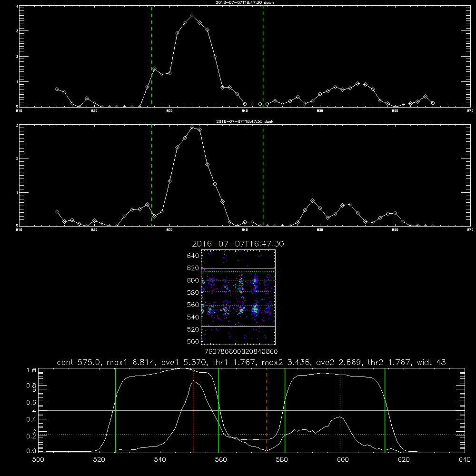Viewport: 476px width, 476px height.
Task: Click the '520' heatmap y-axis label
Action: (193, 329)
